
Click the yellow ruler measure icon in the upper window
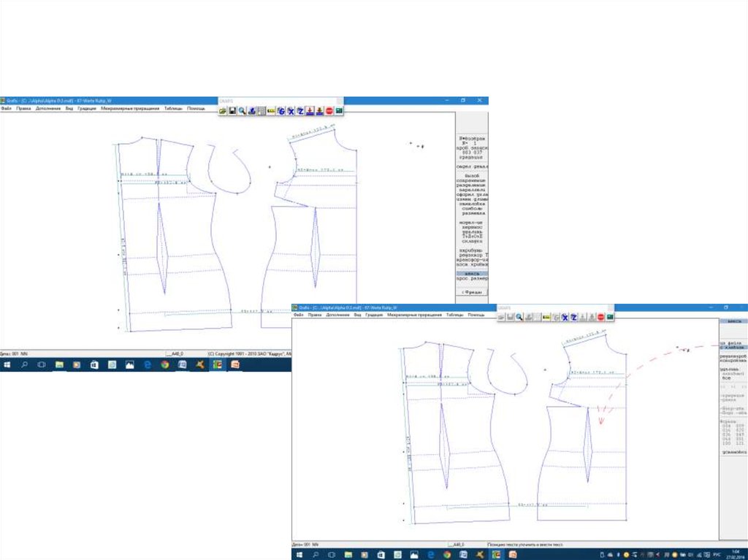point(272,111)
